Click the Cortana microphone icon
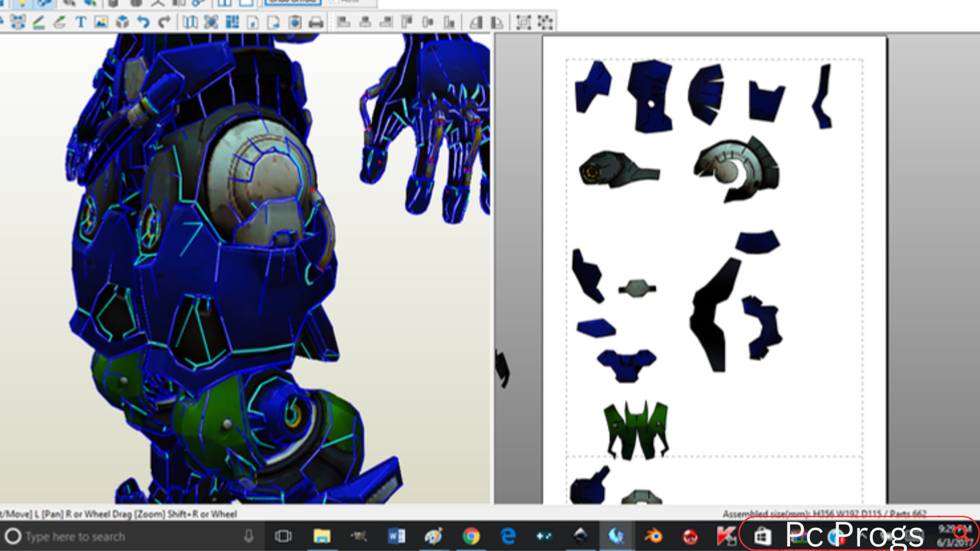Screen dimensions: 980x551 click(x=249, y=536)
